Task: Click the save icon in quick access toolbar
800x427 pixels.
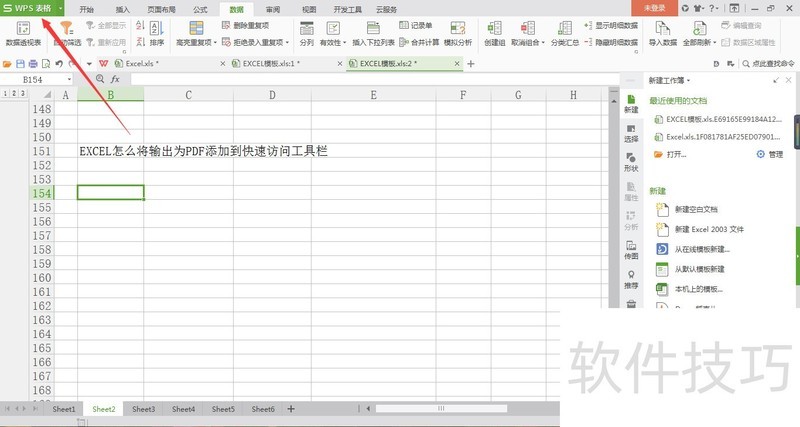Action: pyautogui.click(x=20, y=64)
